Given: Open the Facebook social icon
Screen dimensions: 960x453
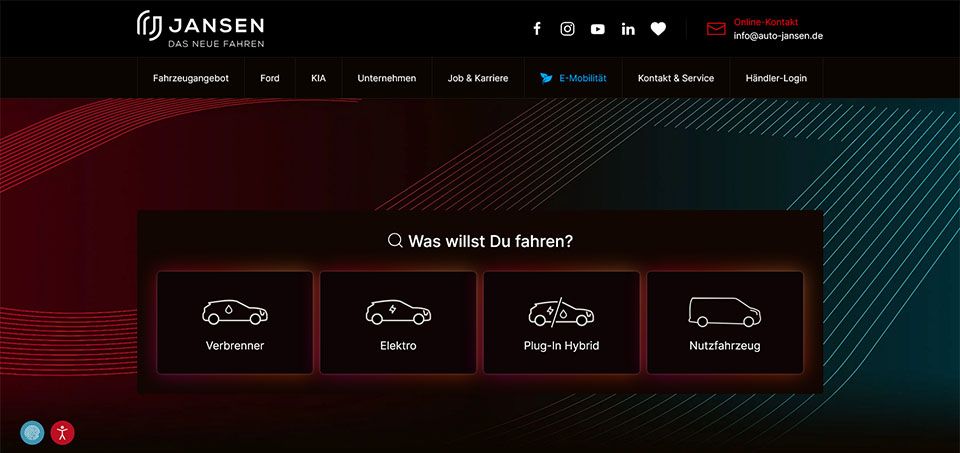Looking at the screenshot, I should click(537, 29).
